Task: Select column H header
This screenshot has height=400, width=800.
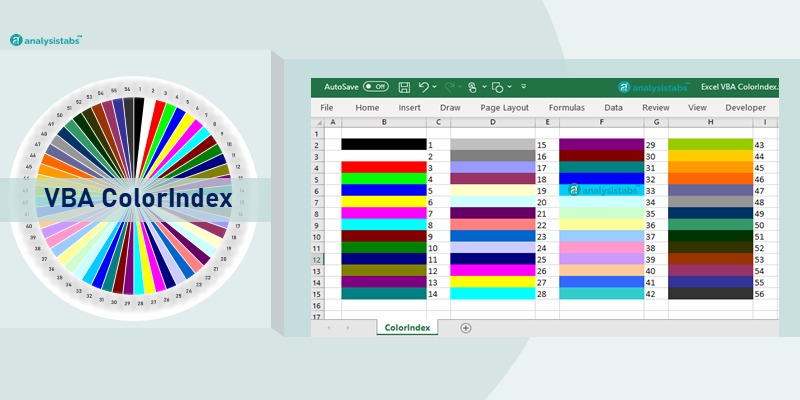Action: pos(710,122)
